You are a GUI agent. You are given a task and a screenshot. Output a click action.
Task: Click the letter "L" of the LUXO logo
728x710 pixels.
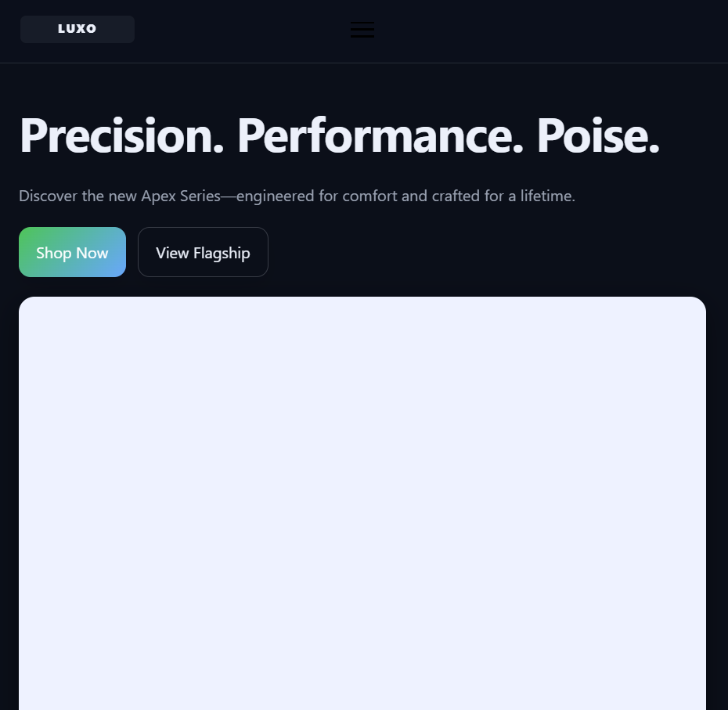[61, 29]
